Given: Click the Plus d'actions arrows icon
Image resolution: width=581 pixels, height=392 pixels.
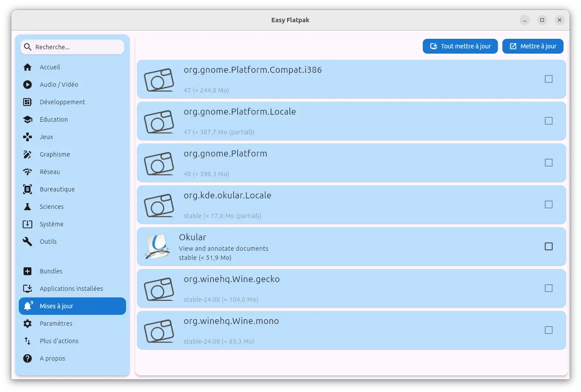Looking at the screenshot, I should click(x=27, y=341).
